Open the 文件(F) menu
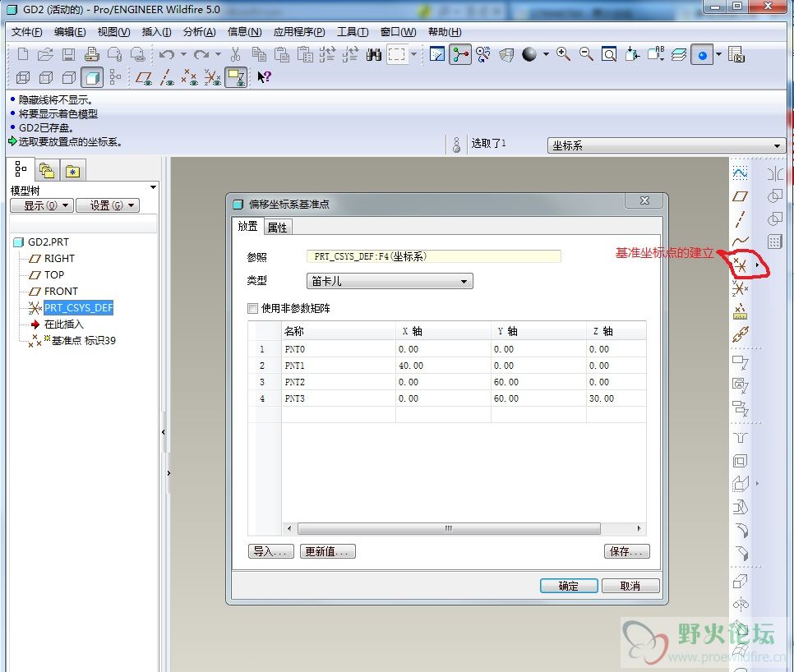 pyautogui.click(x=27, y=32)
